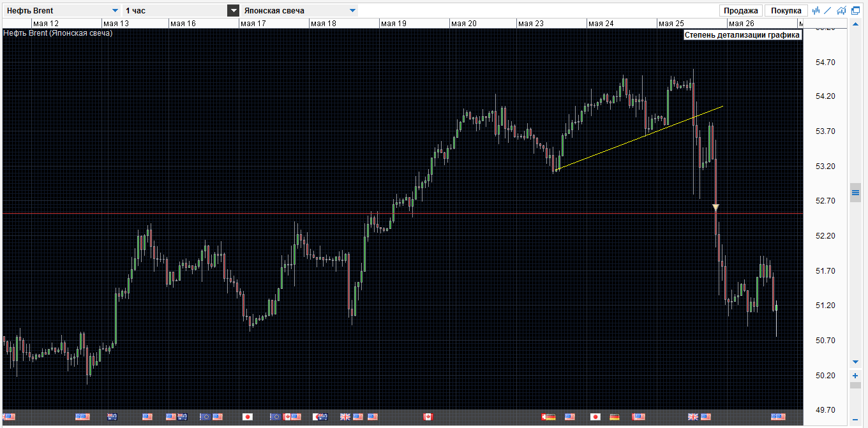Click the 49.70 price label

click(x=825, y=410)
